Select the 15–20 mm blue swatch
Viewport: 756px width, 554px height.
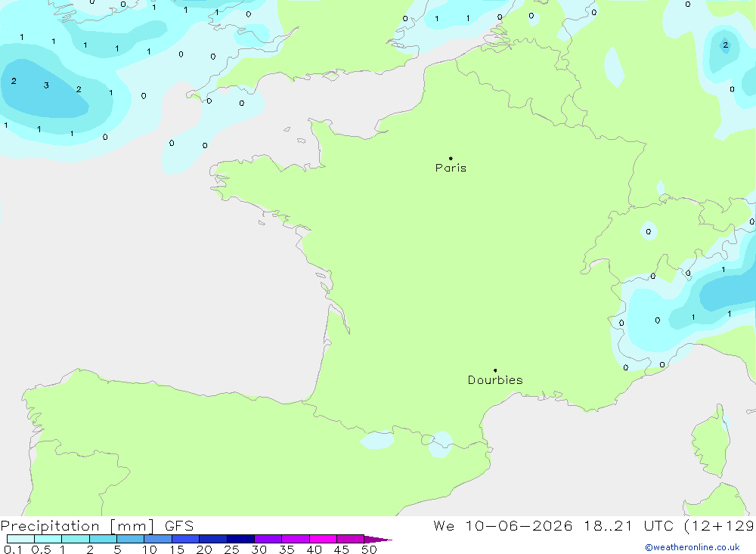click(186, 539)
